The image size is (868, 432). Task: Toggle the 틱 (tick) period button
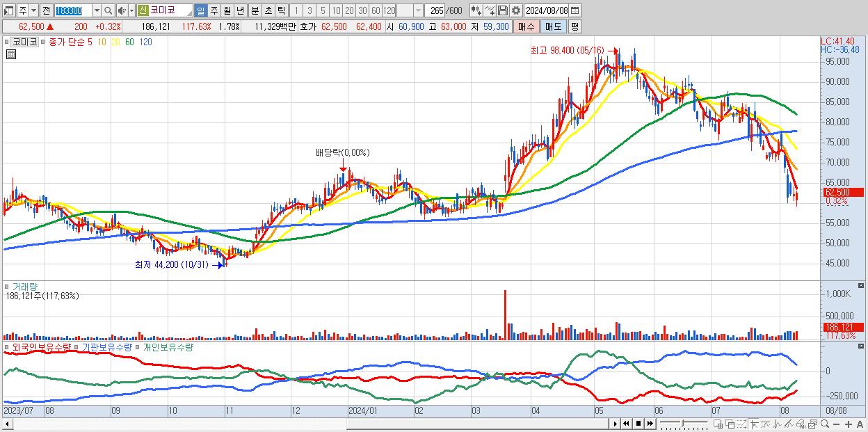(281, 10)
